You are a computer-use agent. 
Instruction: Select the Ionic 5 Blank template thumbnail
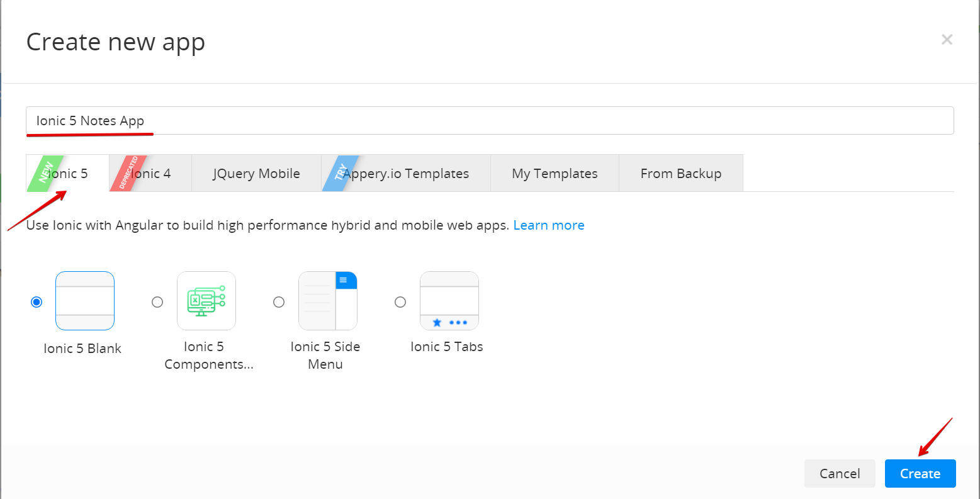[85, 301]
